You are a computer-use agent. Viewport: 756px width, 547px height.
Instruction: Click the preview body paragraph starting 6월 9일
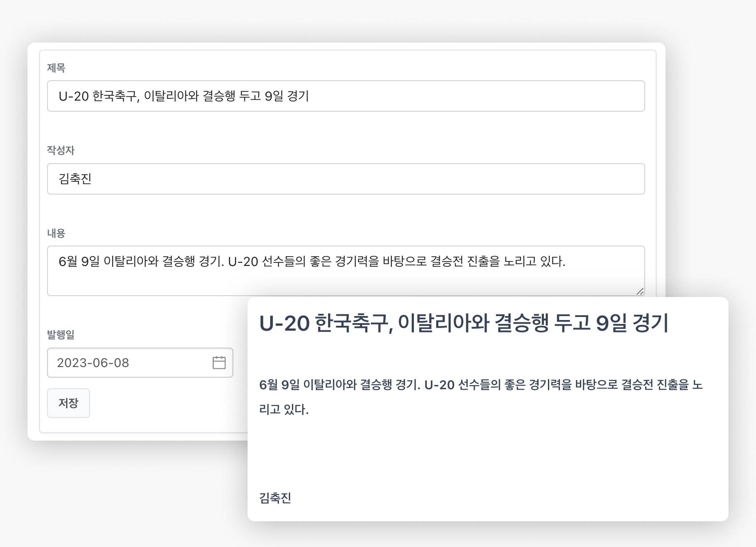pyautogui.click(x=481, y=397)
